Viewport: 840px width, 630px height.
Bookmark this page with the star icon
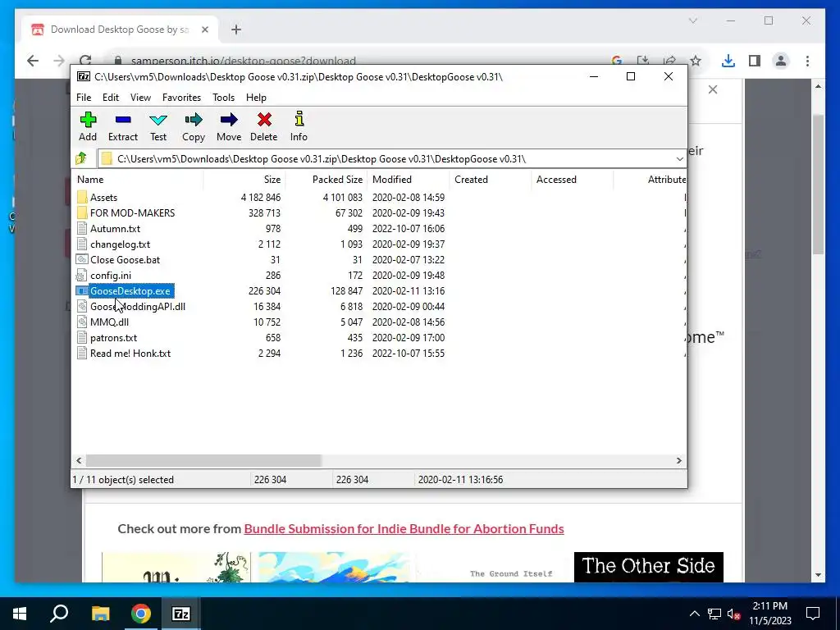(x=696, y=61)
